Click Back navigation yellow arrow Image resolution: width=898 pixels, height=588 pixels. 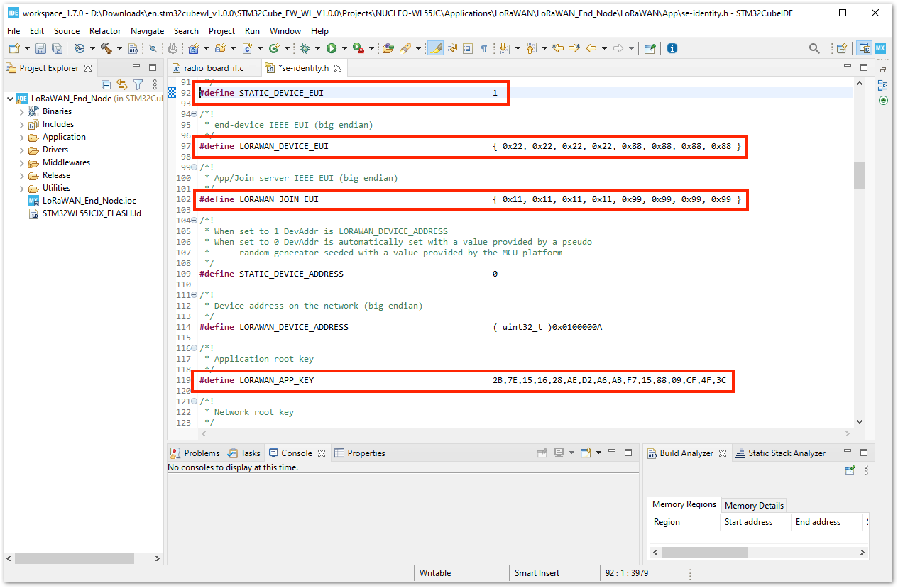click(591, 48)
